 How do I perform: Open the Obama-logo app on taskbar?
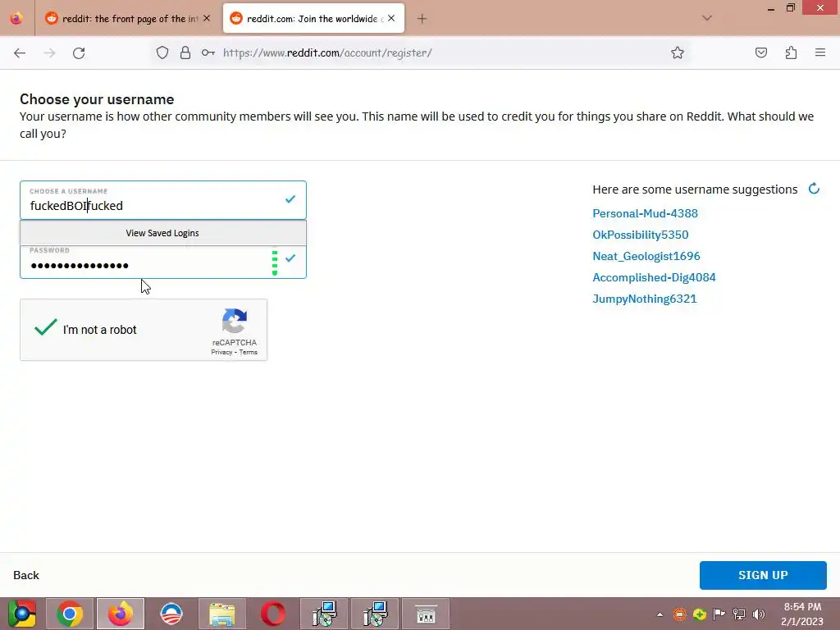pos(171,614)
